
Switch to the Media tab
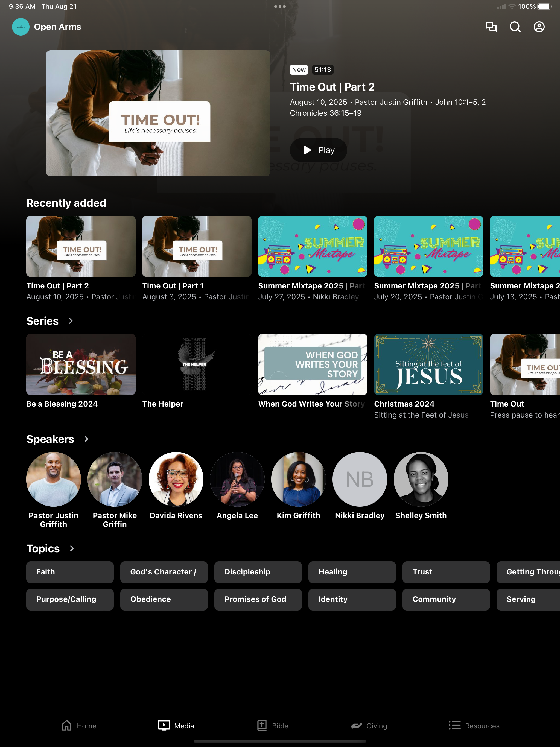176,725
